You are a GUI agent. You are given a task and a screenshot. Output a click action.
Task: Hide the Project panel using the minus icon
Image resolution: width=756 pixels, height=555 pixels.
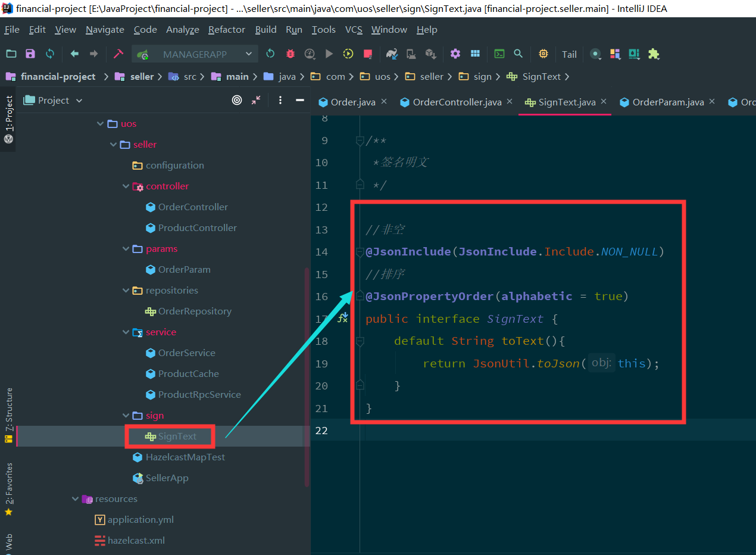(300, 100)
